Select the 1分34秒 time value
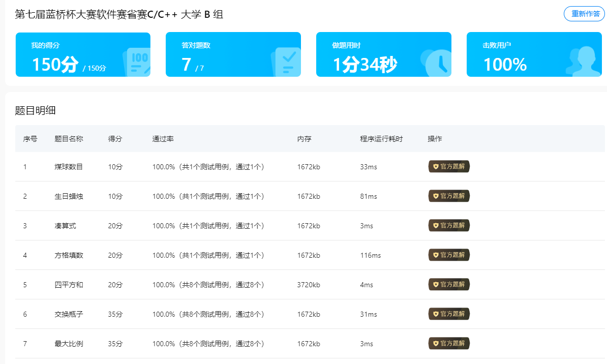The image size is (607, 364). (365, 65)
